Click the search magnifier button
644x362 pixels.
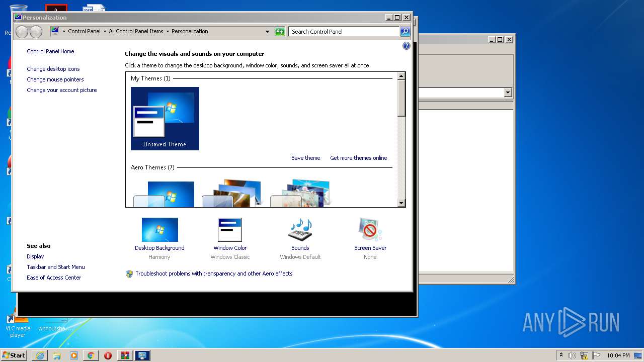[405, 32]
